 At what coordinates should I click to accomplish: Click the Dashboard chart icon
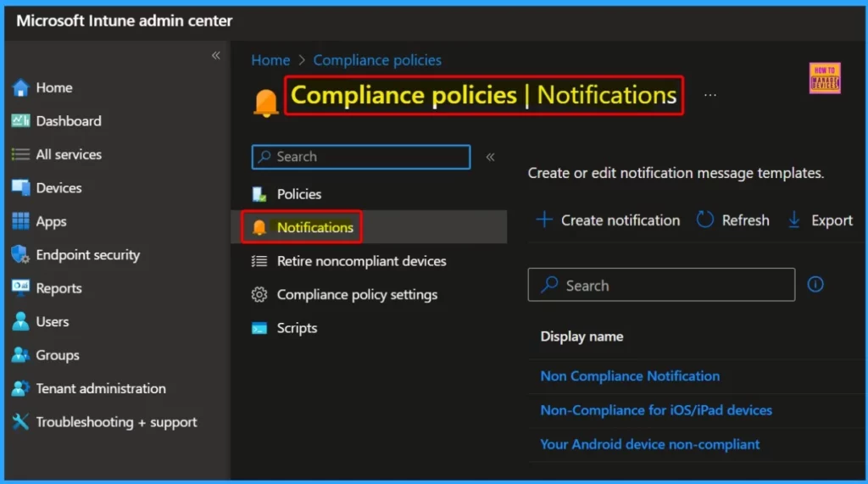20,120
